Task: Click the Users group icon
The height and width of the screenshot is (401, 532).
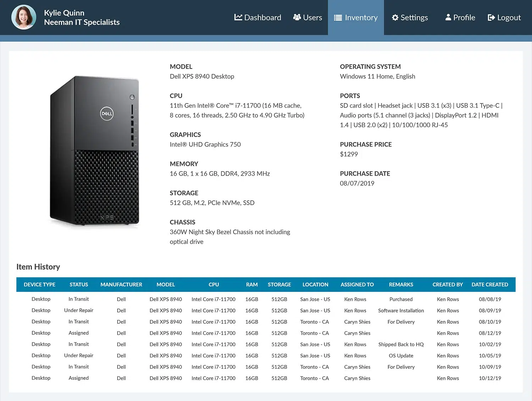Action: 297,17
